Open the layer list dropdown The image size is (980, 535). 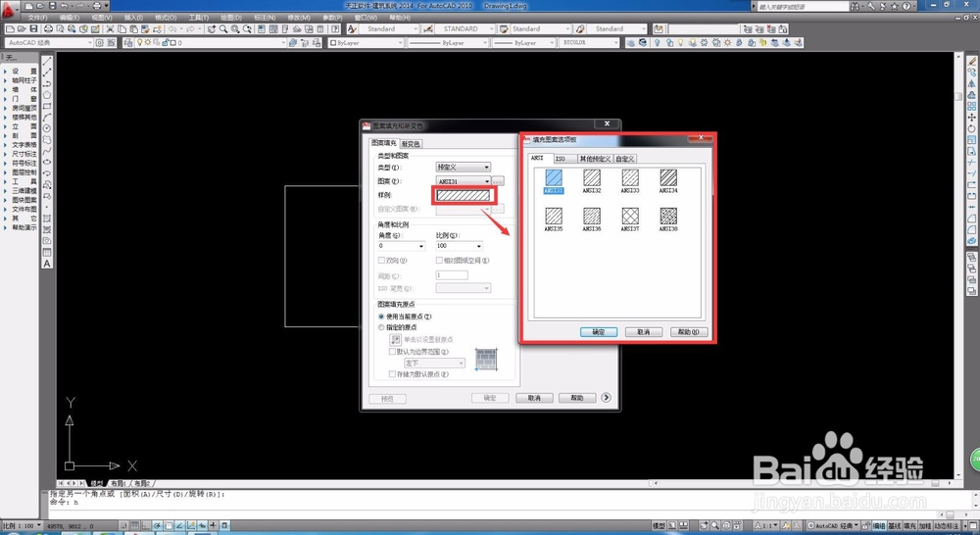pos(211,42)
